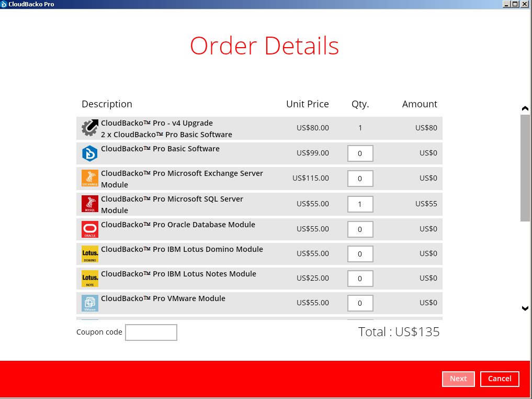Click 'CloudBacko Pro IBM Lotus Notes Module' text

pyautogui.click(x=178, y=274)
